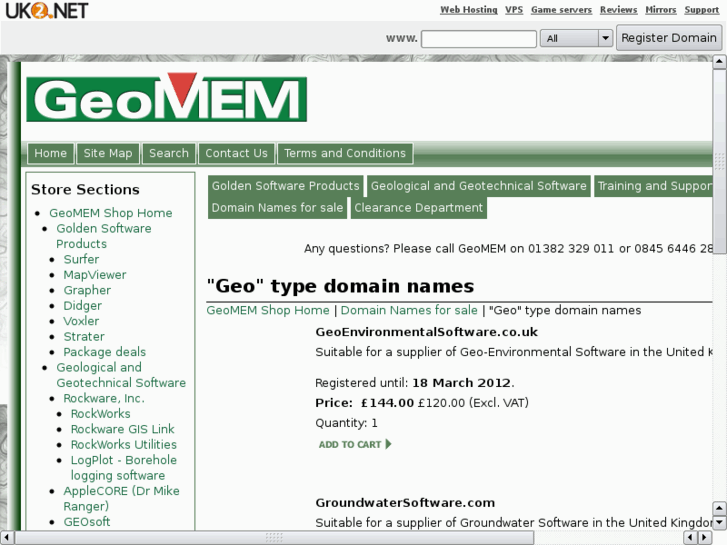Open LogPlot - Borehole logging software link

(x=124, y=468)
